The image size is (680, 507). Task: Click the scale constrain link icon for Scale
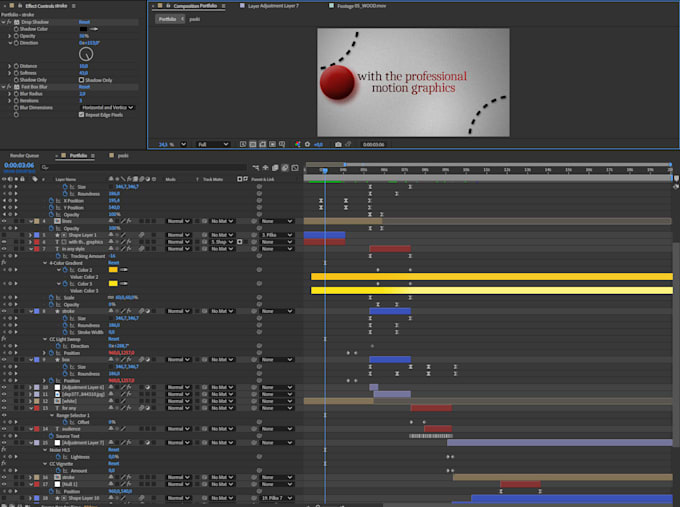[x=111, y=298]
